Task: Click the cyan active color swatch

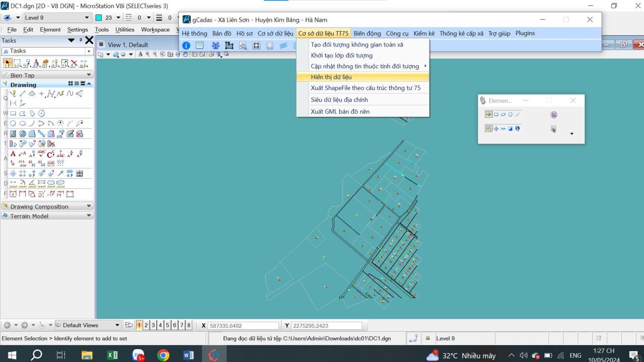Action: [x=99, y=18]
